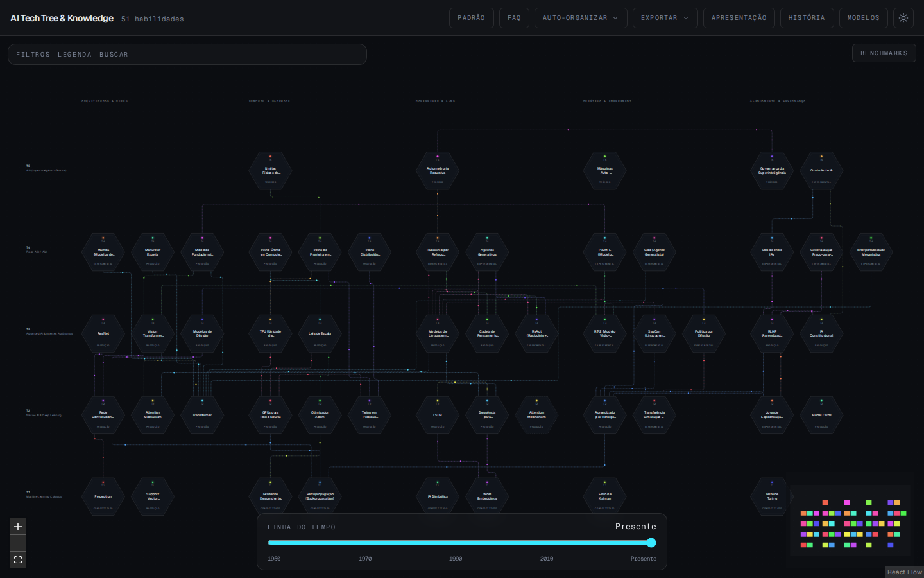Click the AI Tech Tree & Knowledge title
924x578 pixels.
[x=62, y=18]
